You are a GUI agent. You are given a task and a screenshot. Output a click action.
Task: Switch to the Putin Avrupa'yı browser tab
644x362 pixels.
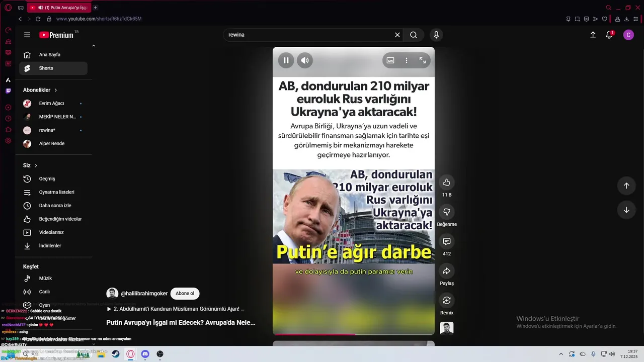pos(59,8)
